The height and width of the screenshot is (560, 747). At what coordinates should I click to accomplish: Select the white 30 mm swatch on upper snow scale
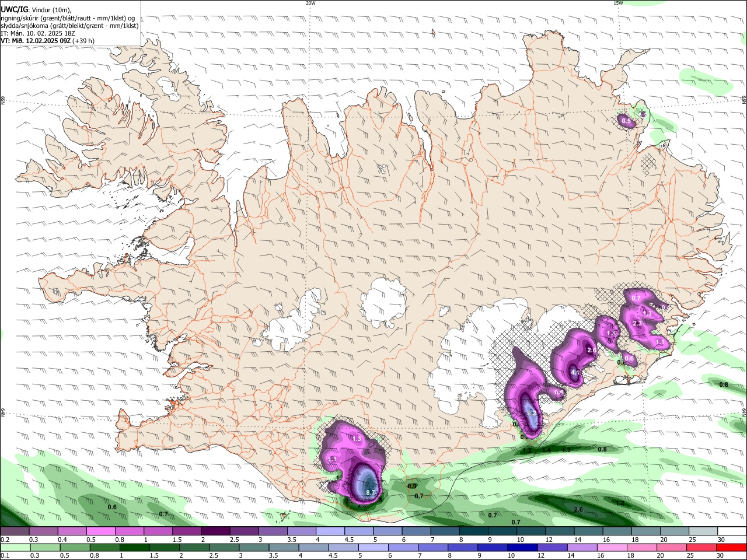point(732,531)
